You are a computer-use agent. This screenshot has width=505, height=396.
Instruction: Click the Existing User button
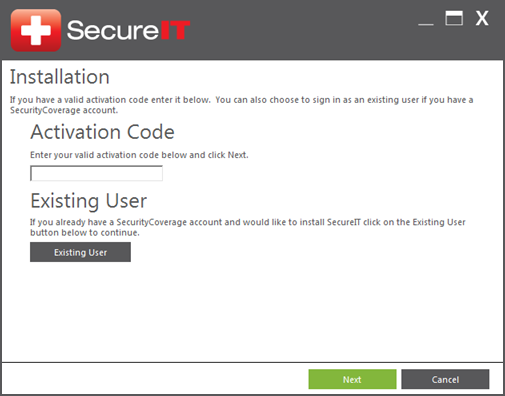click(80, 252)
